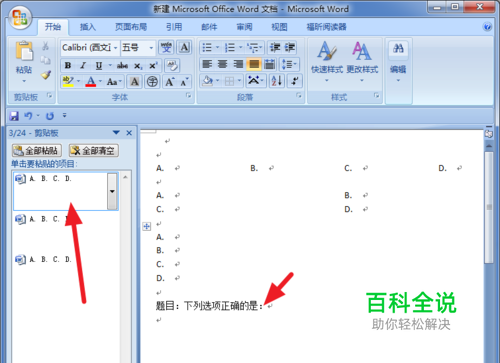Click the Sort icon
Image resolution: width=500 pixels, height=363 pixels.
[277, 81]
